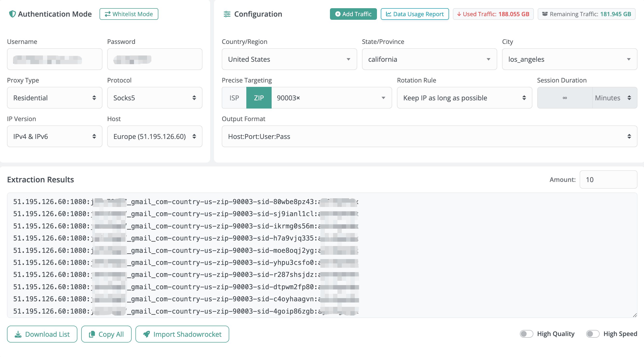Click the shield icon beside Authentication Mode
The image size is (644, 357).
[x=12, y=14]
